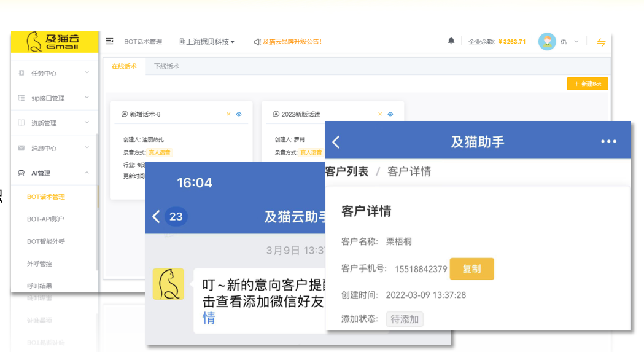Click the 任务中心 sidebar icon
Image resolution: width=644 pixels, height=352 pixels.
21,72
